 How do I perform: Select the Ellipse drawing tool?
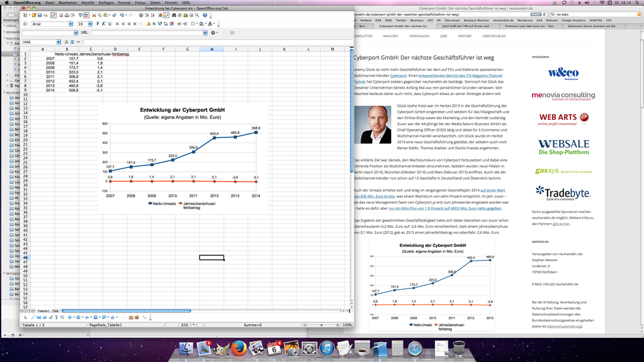pyautogui.click(x=45, y=317)
